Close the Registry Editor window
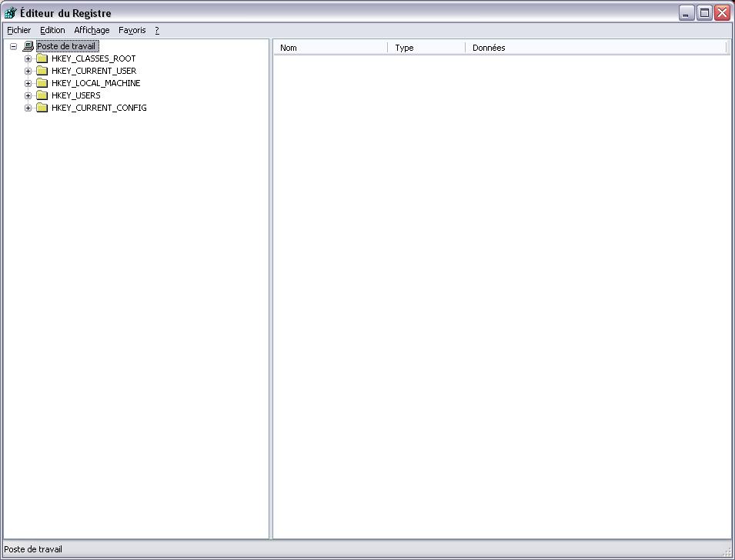 click(723, 12)
